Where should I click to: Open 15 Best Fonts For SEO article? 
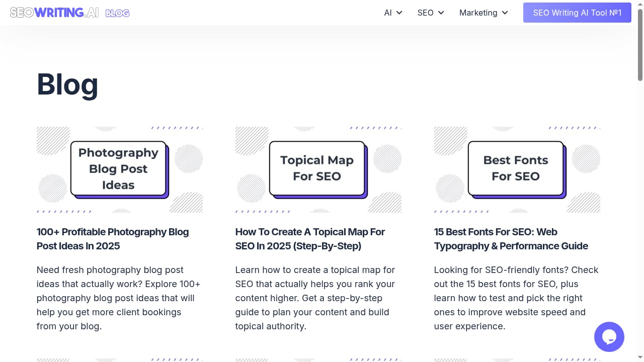pos(511,239)
